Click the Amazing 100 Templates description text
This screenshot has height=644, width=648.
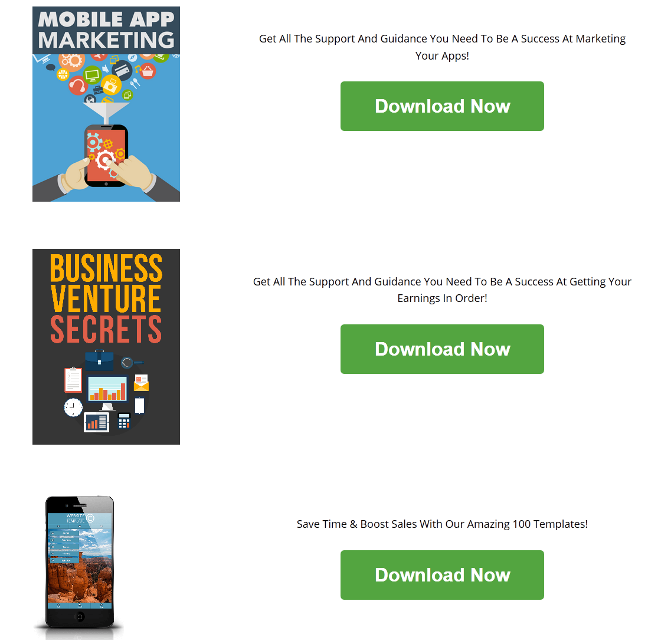coord(442,524)
